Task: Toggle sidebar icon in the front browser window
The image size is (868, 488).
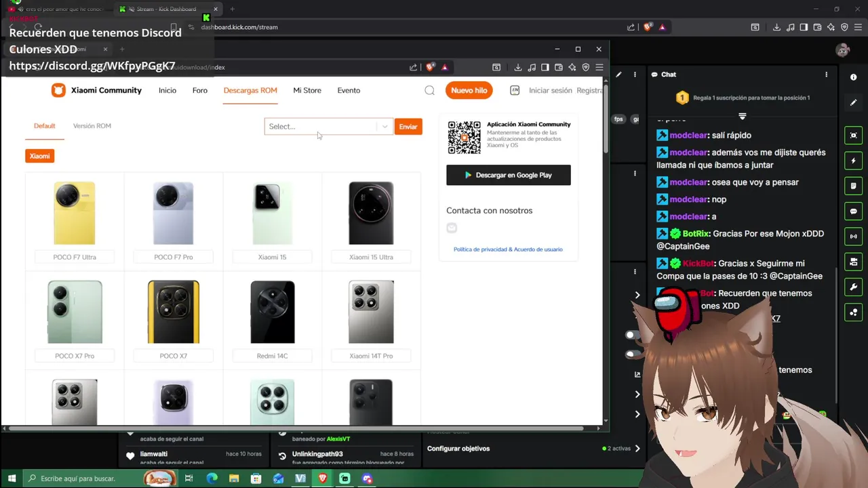Action: (x=545, y=67)
